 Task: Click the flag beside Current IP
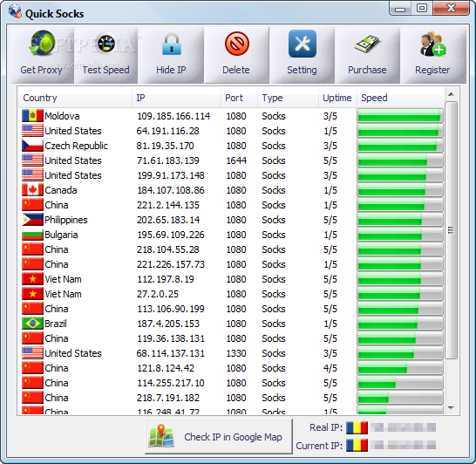[x=357, y=446]
